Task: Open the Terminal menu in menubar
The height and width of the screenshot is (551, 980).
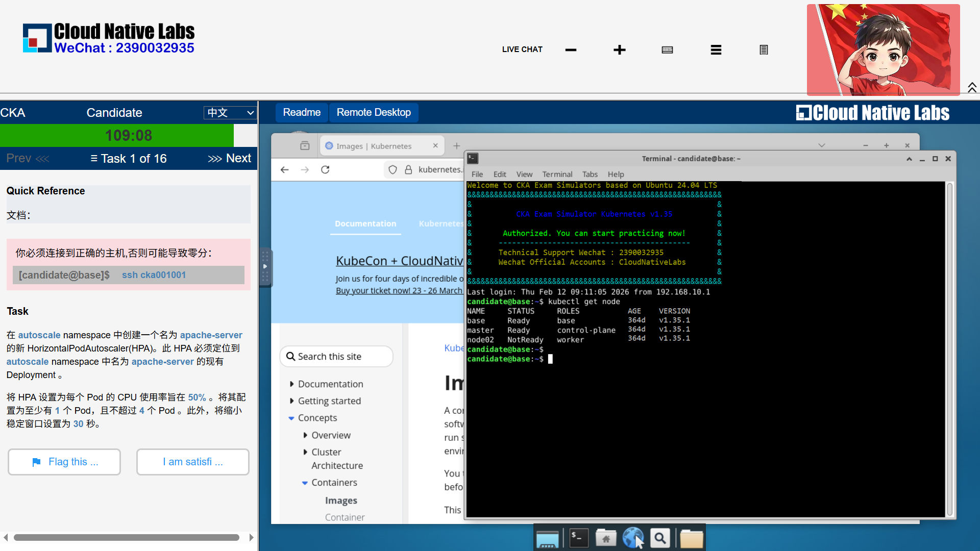Action: (557, 174)
